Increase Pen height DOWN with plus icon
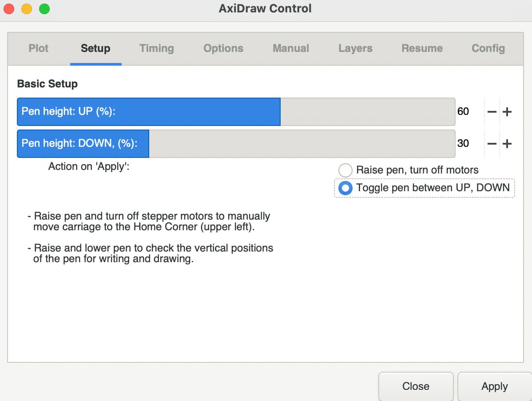Screen dimensions: 532x401 (x=507, y=144)
